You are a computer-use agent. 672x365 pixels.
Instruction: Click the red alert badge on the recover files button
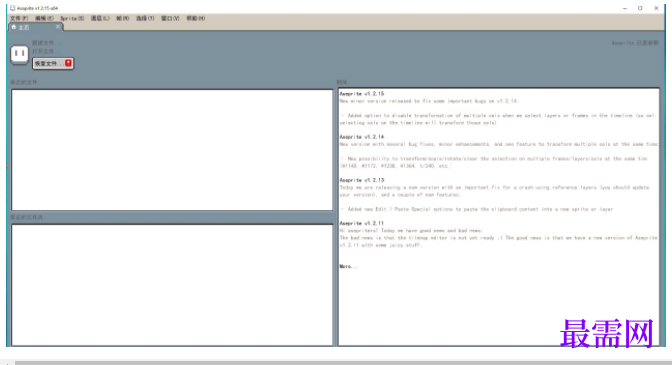click(68, 63)
